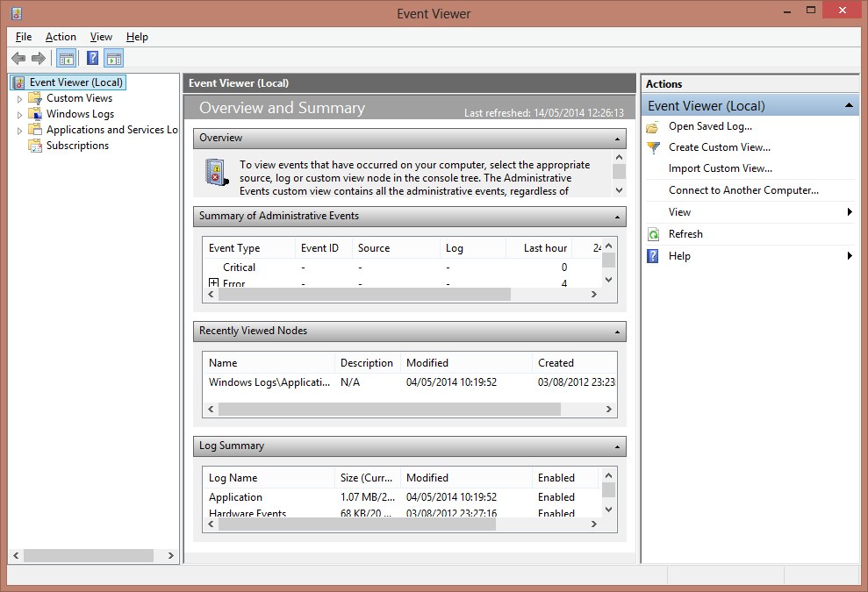Collapse the Overview section

coord(618,139)
